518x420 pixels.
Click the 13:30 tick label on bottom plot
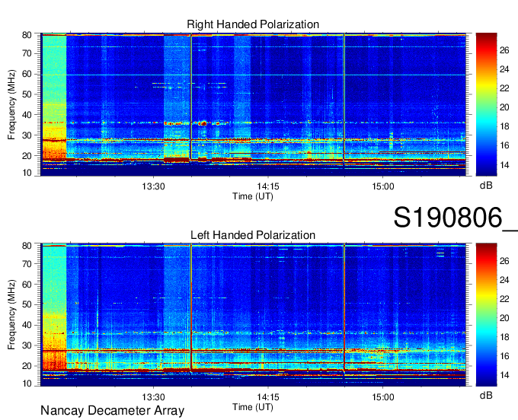[153, 397]
